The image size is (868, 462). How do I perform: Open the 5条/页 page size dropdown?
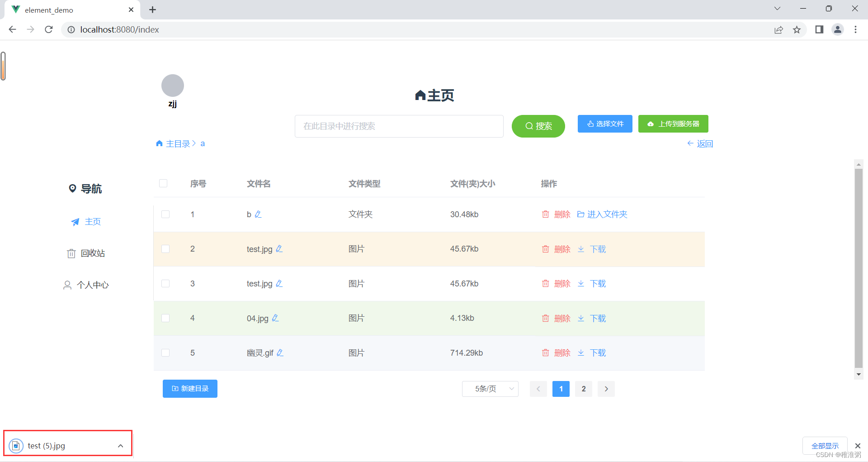point(490,389)
